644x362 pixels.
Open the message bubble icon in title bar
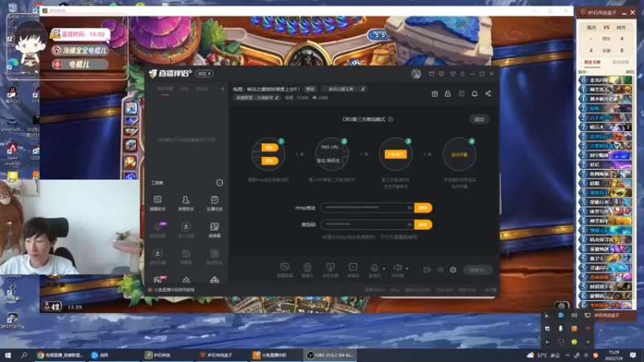pos(441,74)
